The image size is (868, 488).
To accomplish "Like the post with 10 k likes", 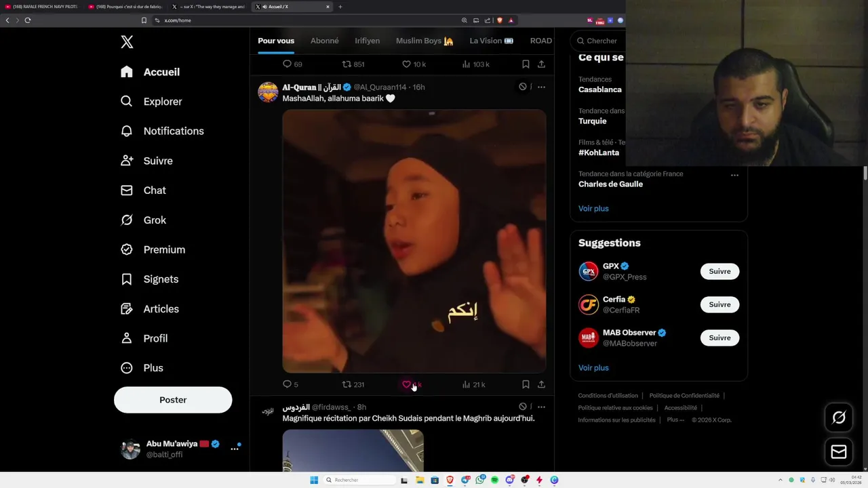I will tap(414, 64).
